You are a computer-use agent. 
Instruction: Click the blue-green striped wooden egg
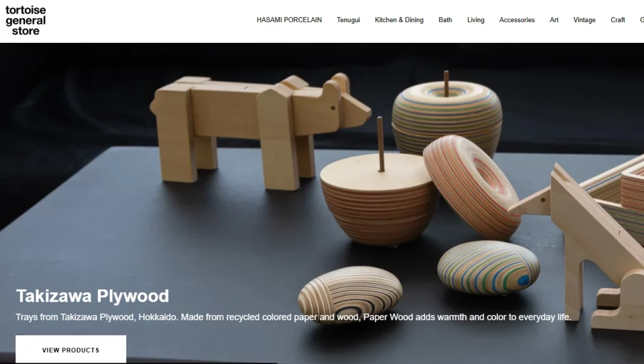pyautogui.click(x=488, y=268)
